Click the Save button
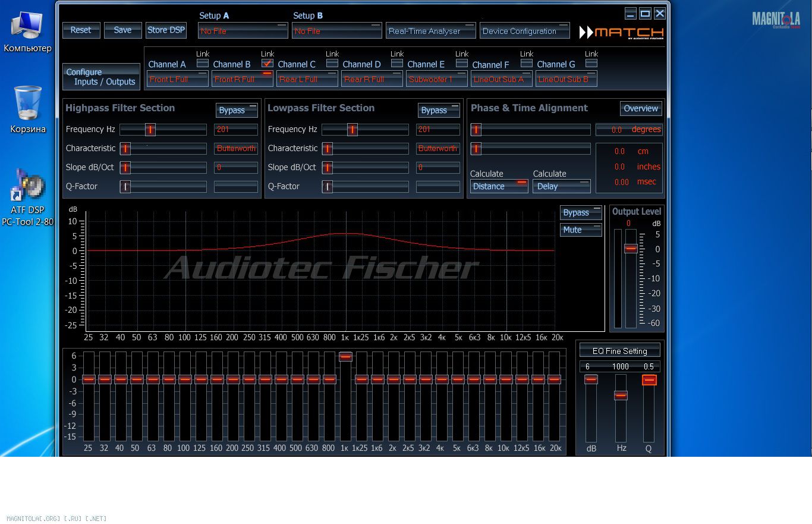The image size is (812, 524). [122, 30]
